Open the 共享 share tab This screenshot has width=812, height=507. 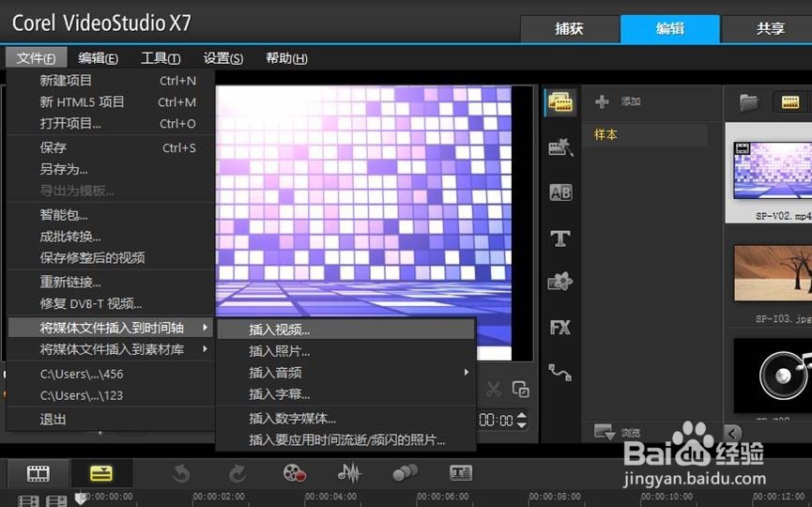770,28
